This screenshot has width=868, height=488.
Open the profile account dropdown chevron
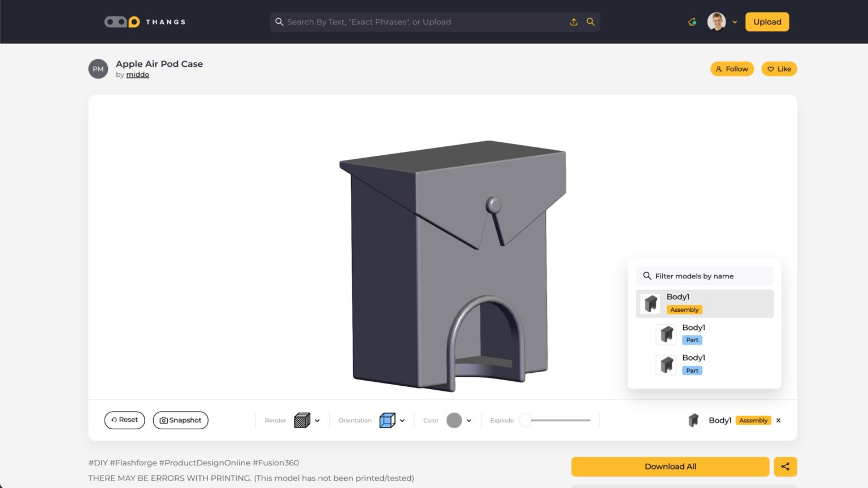pos(735,21)
